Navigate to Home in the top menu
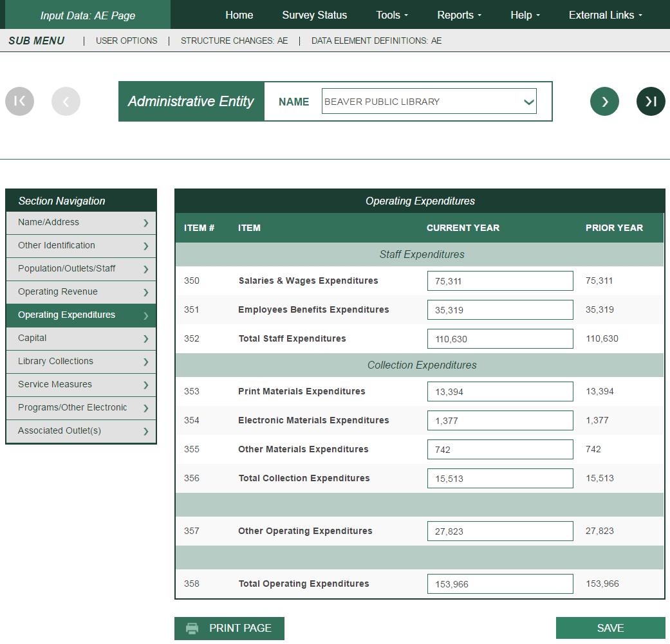This screenshot has height=644, width=670. click(239, 15)
